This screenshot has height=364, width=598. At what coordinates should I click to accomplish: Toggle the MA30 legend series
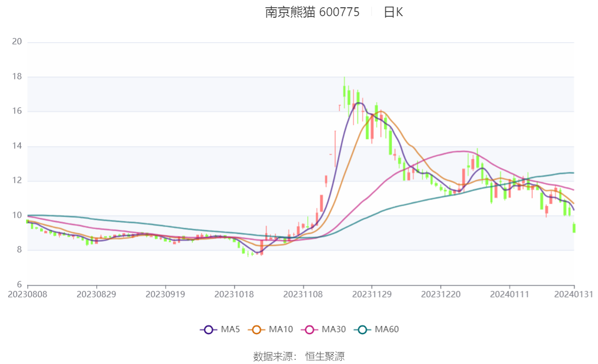click(323, 329)
